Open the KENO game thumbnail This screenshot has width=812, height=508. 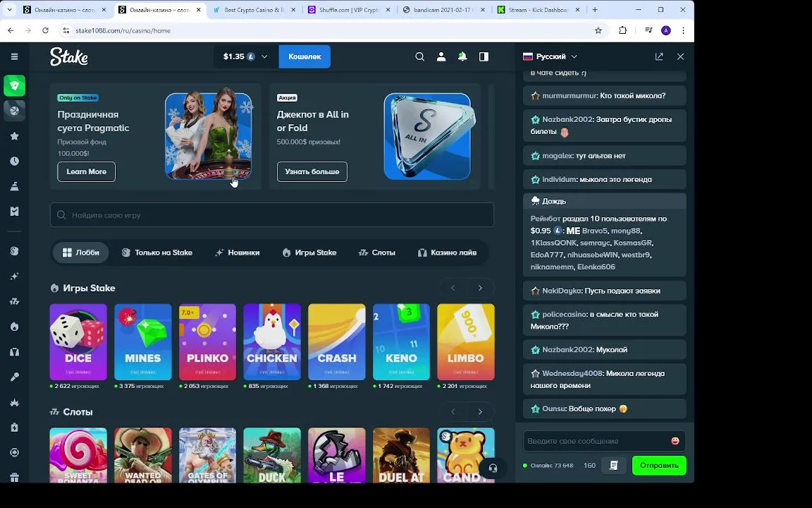tap(401, 342)
